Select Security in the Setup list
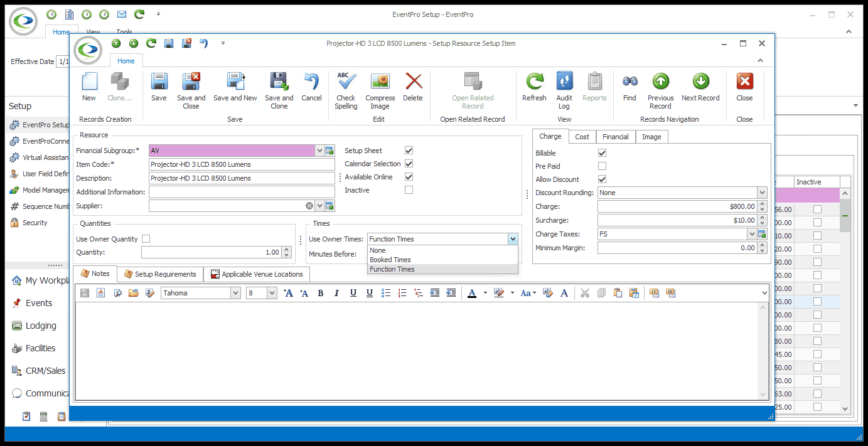Viewport: 868px width, 446px height. click(35, 223)
